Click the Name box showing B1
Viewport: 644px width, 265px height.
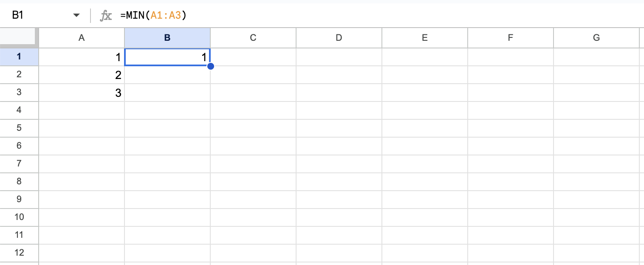[38, 16]
